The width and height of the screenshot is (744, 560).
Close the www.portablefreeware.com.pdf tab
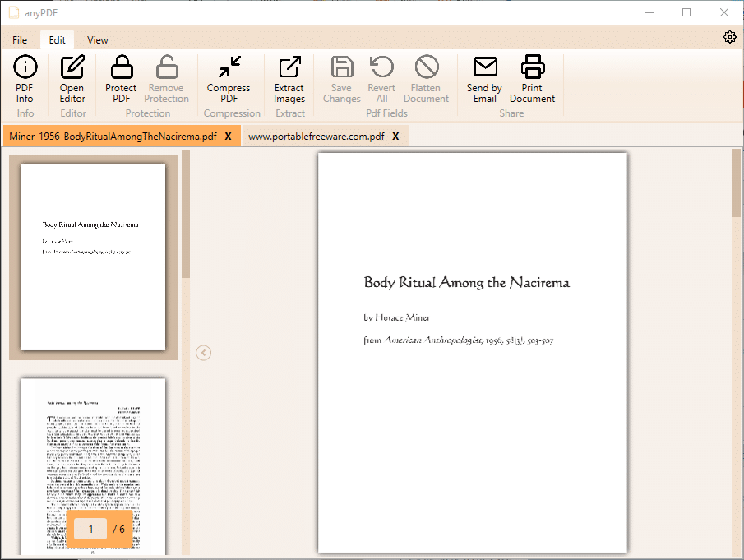click(x=395, y=137)
